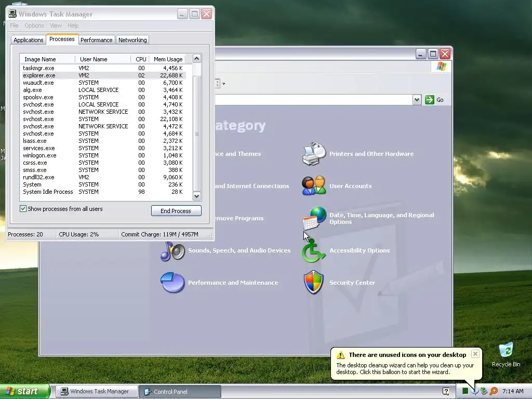Open Performance and Maintenance link
The image size is (532, 399).
point(233,283)
